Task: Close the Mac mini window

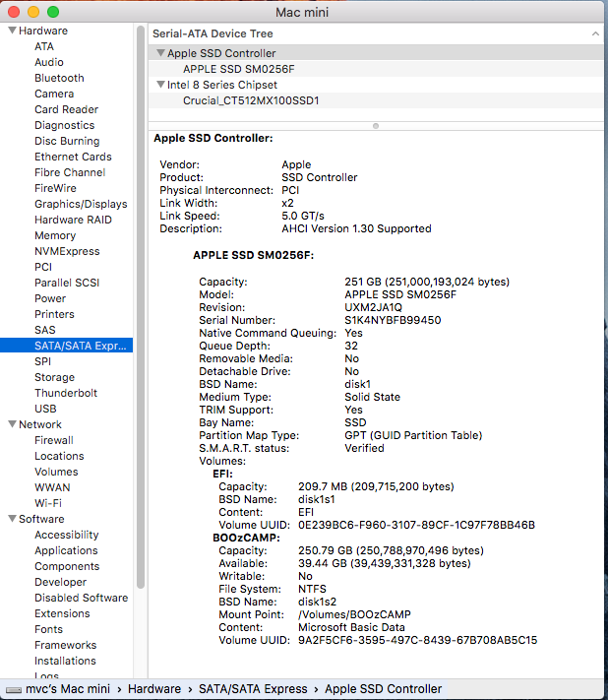Action: [x=14, y=12]
